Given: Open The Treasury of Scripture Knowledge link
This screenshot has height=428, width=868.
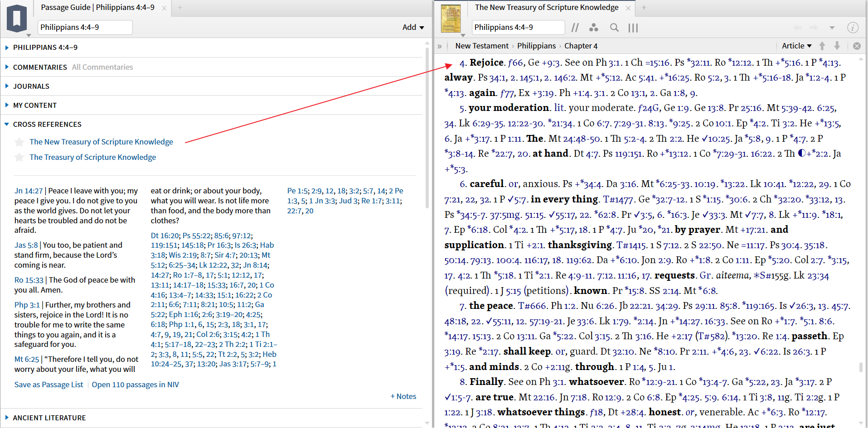Looking at the screenshot, I should click(92, 157).
